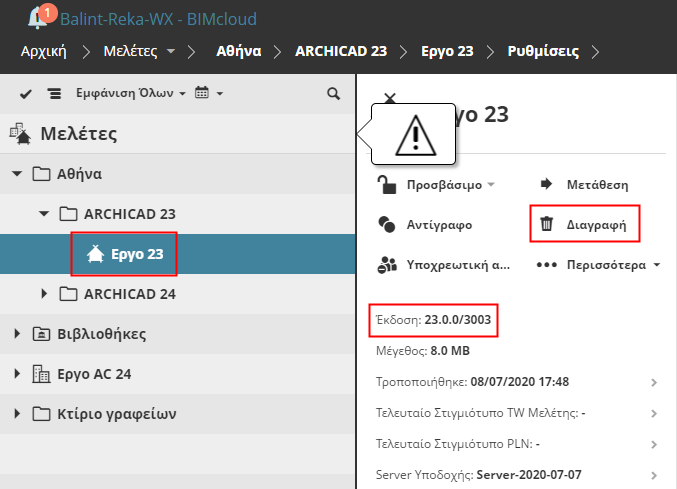Open the calendar filter icon
677x489 pixels.
click(202, 93)
